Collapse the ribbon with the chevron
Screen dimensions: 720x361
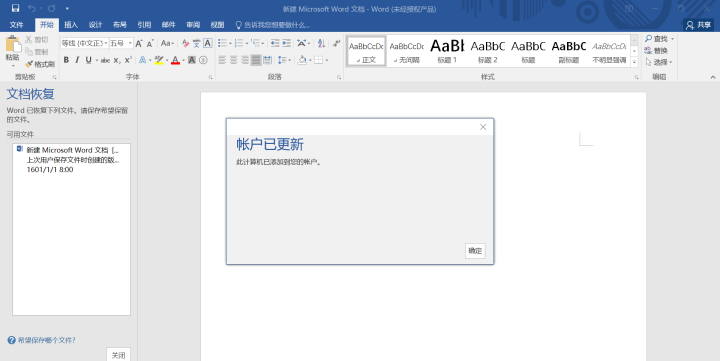tap(713, 77)
